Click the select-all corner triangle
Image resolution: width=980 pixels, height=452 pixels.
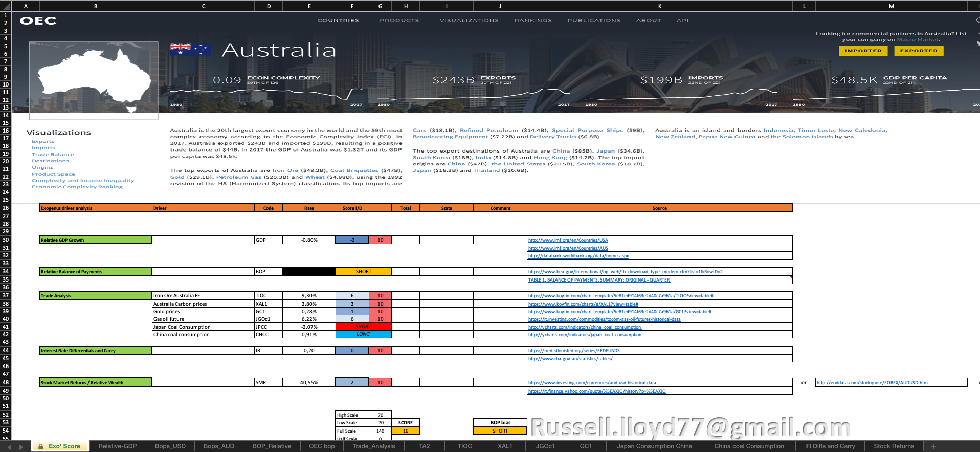pos(6,6)
